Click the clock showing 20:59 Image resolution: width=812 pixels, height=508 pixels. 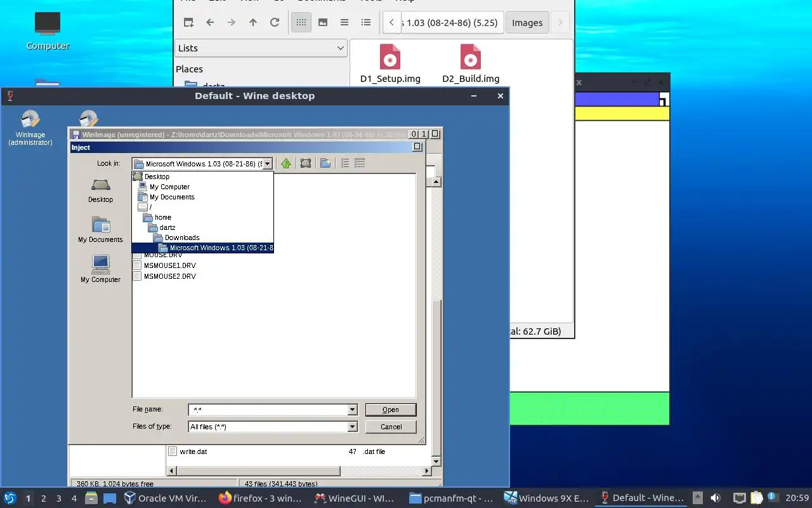click(x=797, y=498)
